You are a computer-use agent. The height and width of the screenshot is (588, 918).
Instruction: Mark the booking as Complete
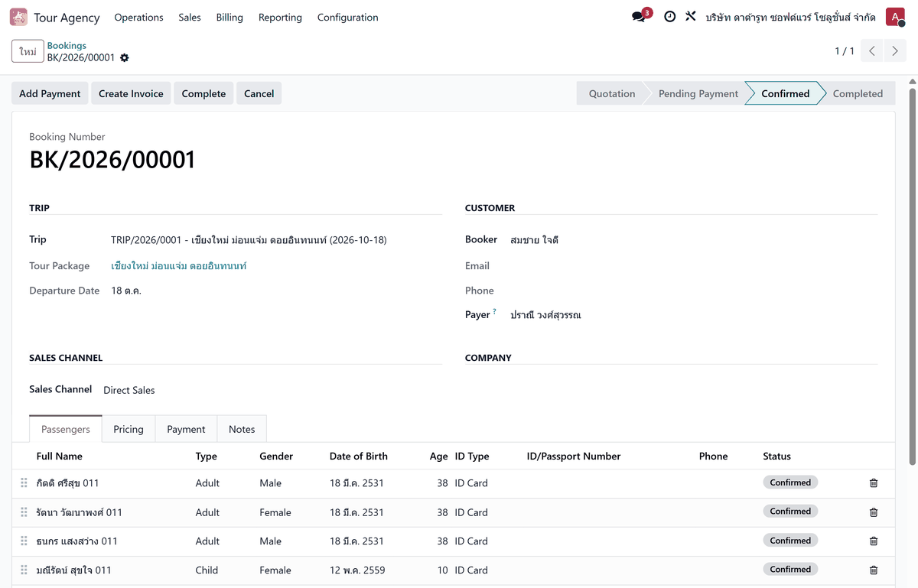(x=203, y=93)
